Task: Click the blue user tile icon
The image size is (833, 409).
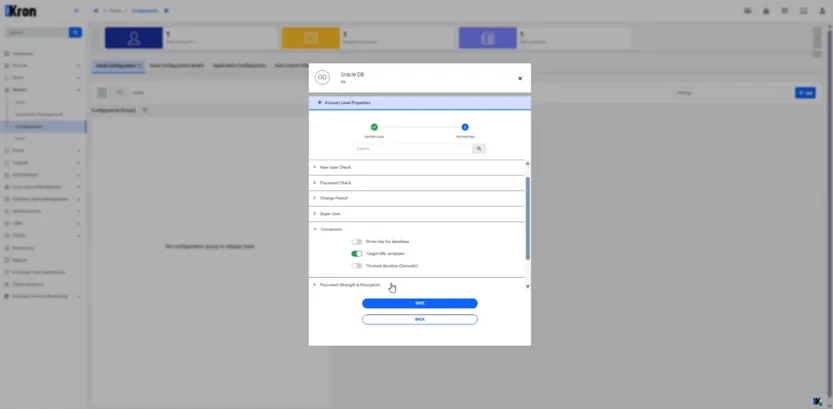Action: [x=134, y=38]
